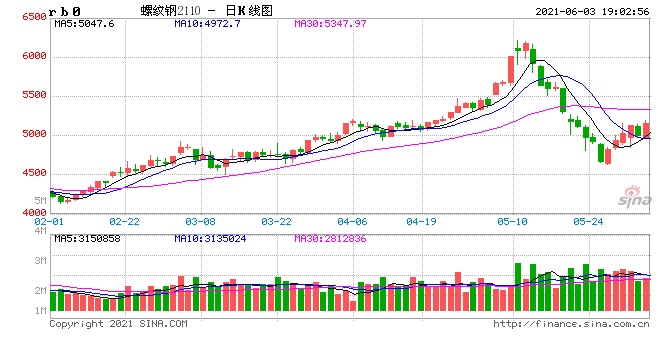The height and width of the screenshot is (360, 660).
Task: Click the 4500 price axis label
Action: (x=35, y=173)
